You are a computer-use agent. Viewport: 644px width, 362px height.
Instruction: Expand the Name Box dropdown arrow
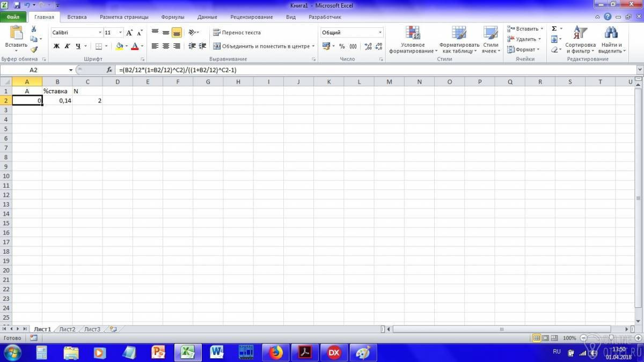click(x=71, y=70)
